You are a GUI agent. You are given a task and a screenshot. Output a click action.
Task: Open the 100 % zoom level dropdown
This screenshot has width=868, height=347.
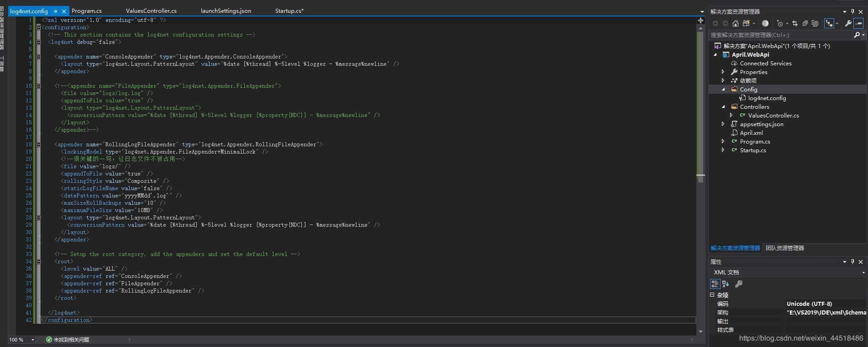pyautogui.click(x=33, y=340)
